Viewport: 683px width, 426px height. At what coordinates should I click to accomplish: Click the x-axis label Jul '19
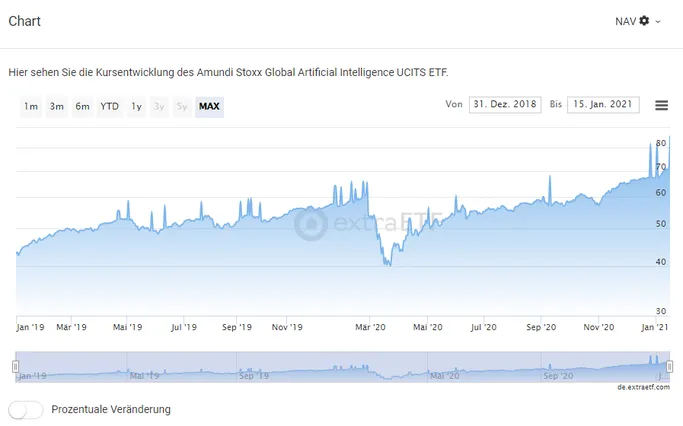point(184,327)
